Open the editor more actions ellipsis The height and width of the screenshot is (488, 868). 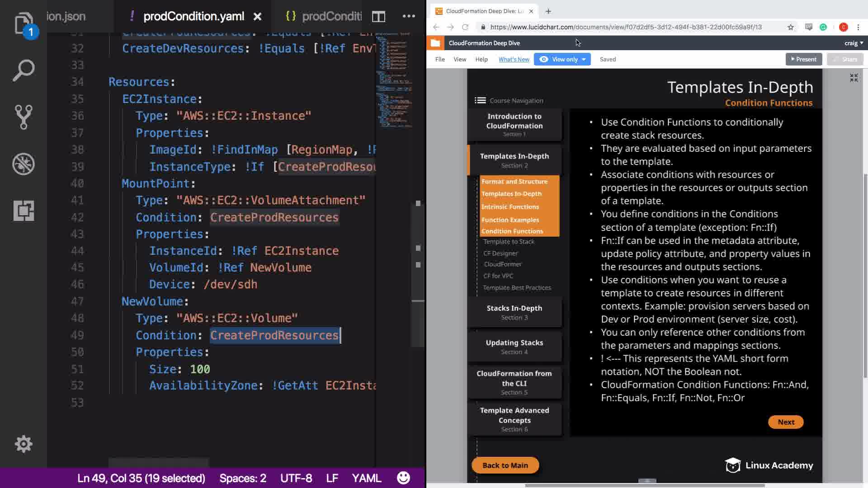409,16
